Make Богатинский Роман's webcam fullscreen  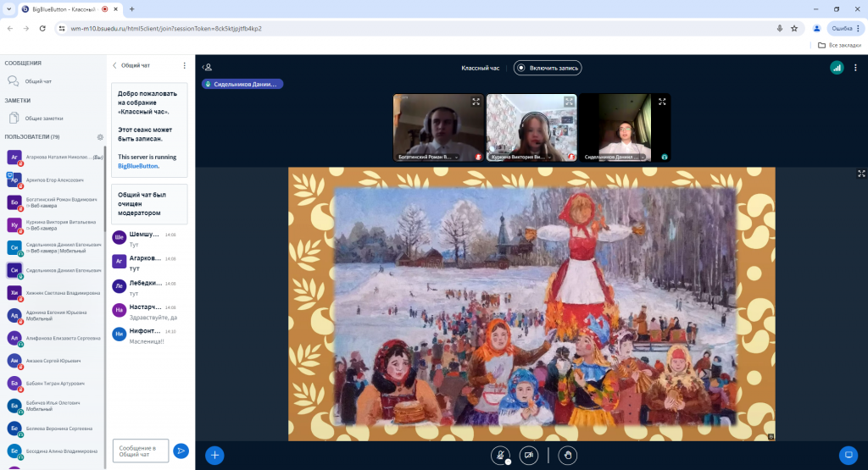[x=476, y=102]
